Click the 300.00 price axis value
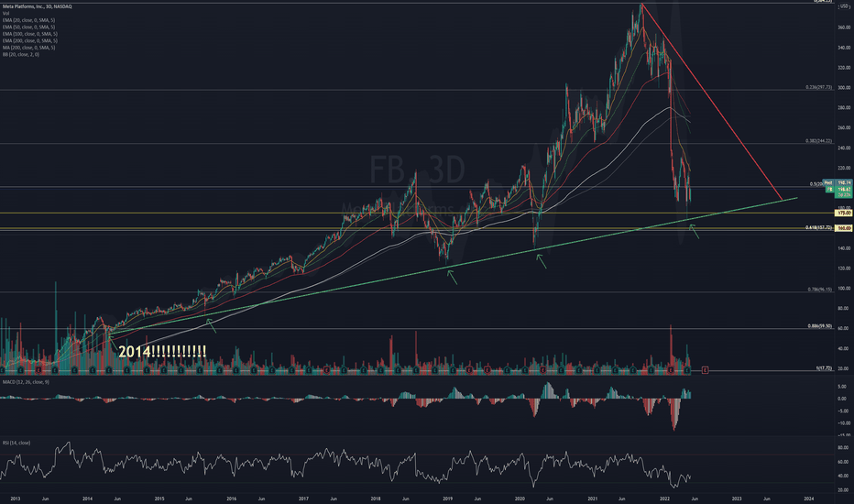The height and width of the screenshot is (504, 854). point(844,88)
